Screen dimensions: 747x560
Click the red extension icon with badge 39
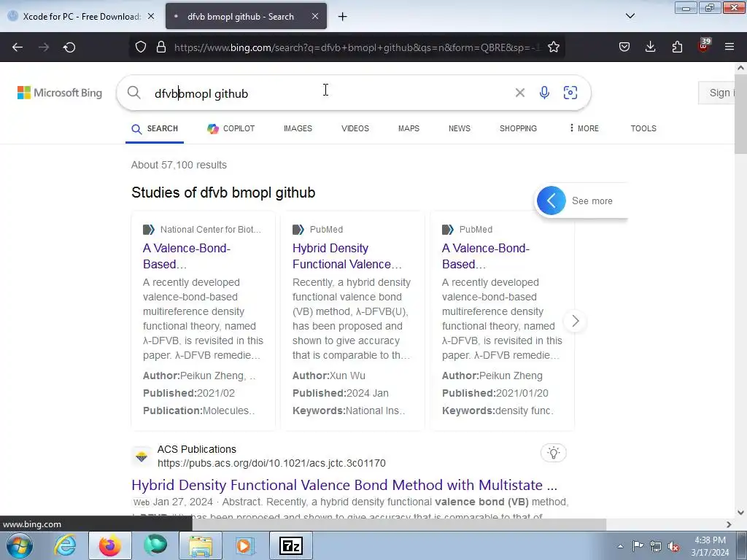point(704,46)
